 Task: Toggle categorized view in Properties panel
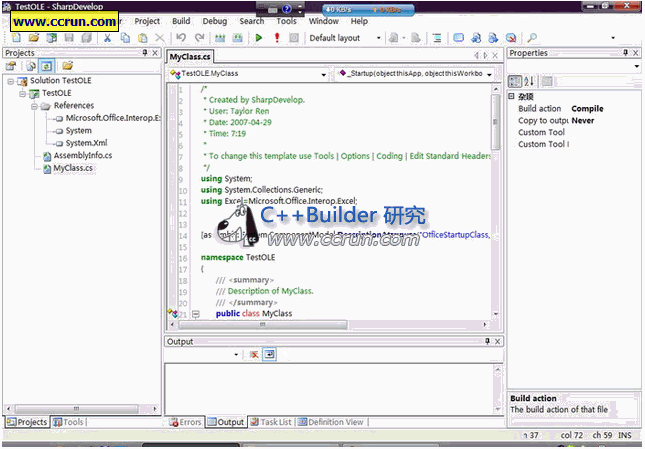515,81
